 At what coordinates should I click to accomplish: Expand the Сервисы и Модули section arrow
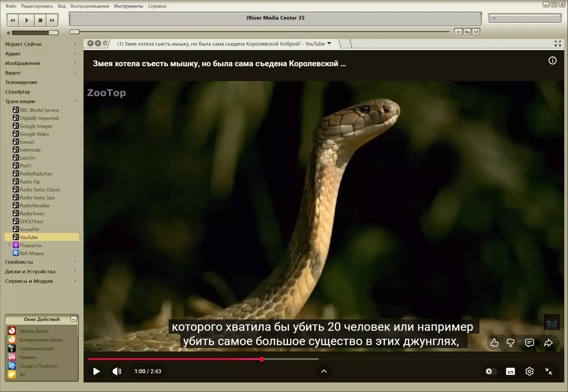(x=75, y=281)
